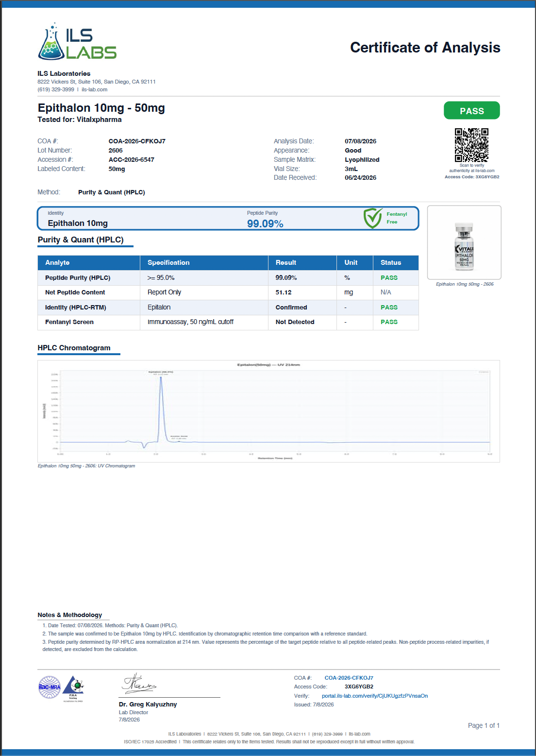Click the Fentanyl Free shield checkmark icon

373,218
